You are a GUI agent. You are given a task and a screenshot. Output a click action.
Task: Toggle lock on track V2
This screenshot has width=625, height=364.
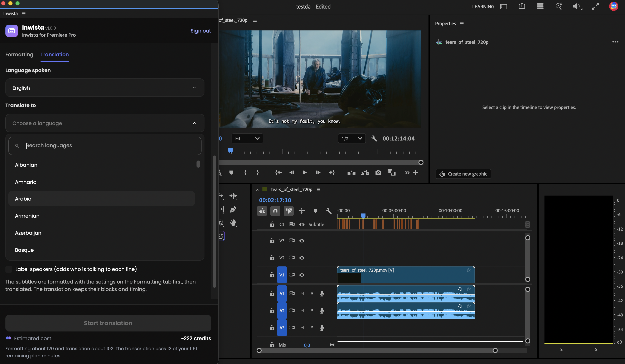click(x=272, y=258)
